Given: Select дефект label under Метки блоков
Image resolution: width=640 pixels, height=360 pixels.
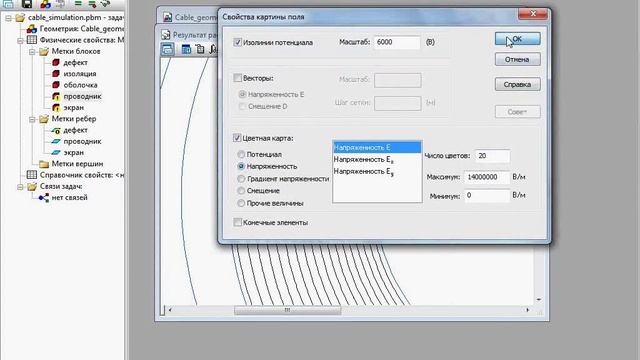Looking at the screenshot, I should coord(76,62).
